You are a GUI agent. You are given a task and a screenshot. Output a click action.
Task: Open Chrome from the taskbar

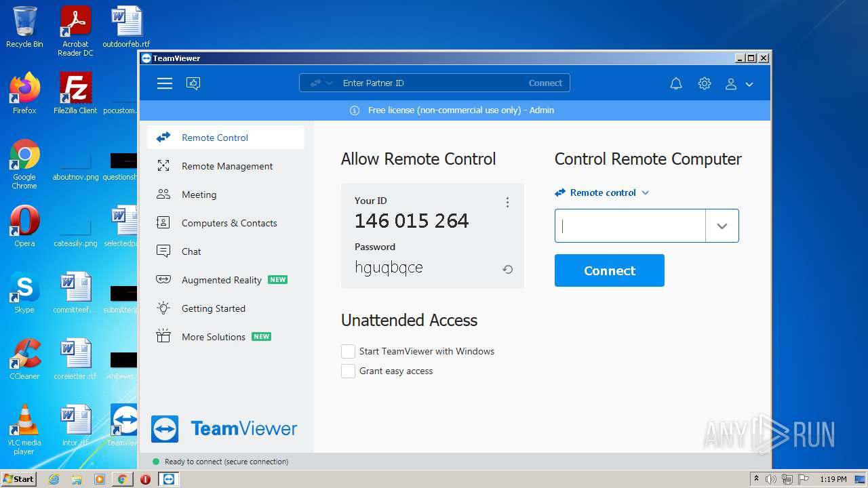[x=123, y=479]
